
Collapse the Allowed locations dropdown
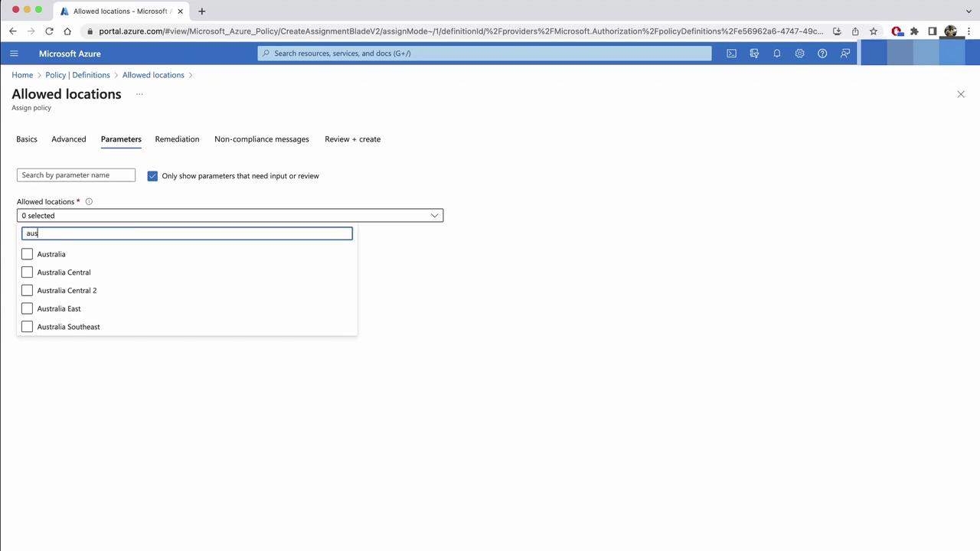[x=434, y=216]
